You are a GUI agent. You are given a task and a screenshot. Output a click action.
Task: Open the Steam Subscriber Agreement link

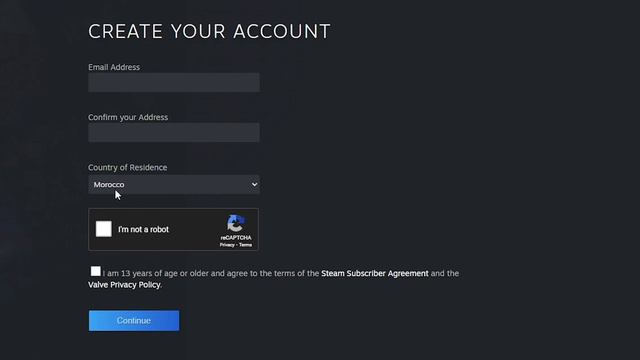pyautogui.click(x=375, y=273)
